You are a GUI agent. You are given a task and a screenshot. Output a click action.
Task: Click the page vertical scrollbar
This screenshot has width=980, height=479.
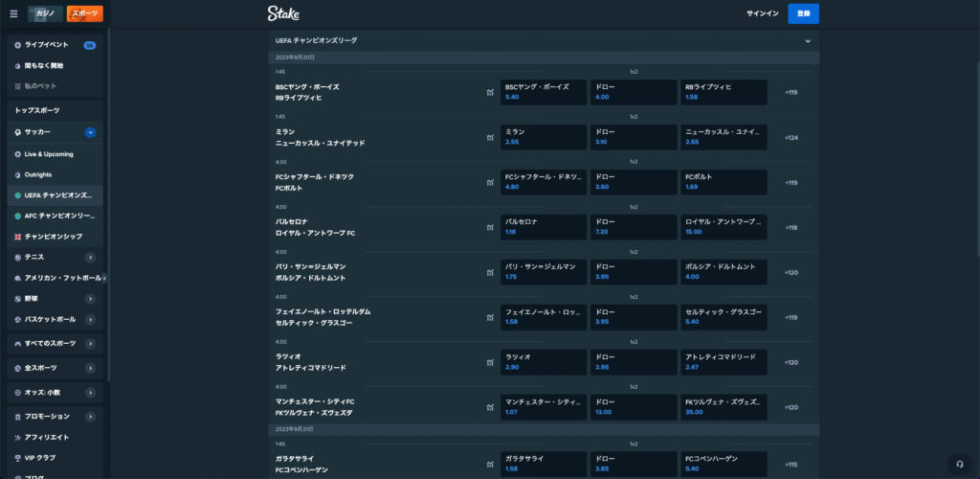tap(977, 156)
